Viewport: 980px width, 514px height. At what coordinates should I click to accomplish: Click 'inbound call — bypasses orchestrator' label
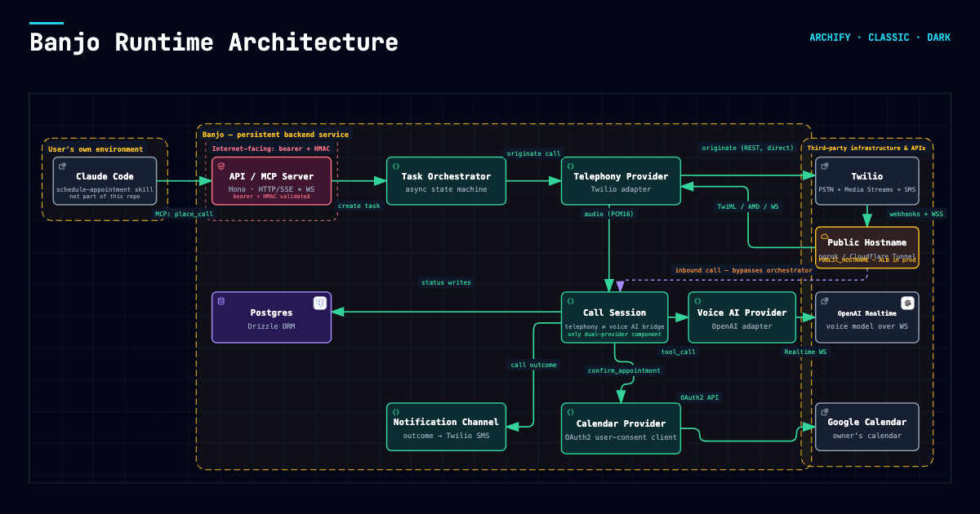click(x=743, y=269)
